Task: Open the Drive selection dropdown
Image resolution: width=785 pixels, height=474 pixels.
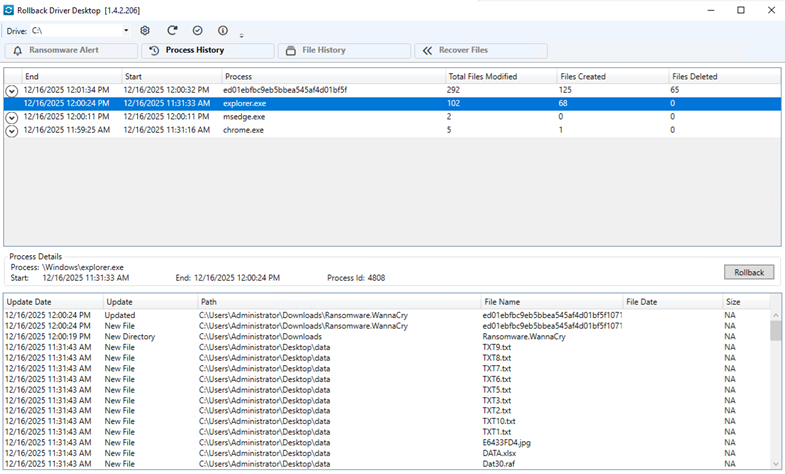Action: point(126,31)
